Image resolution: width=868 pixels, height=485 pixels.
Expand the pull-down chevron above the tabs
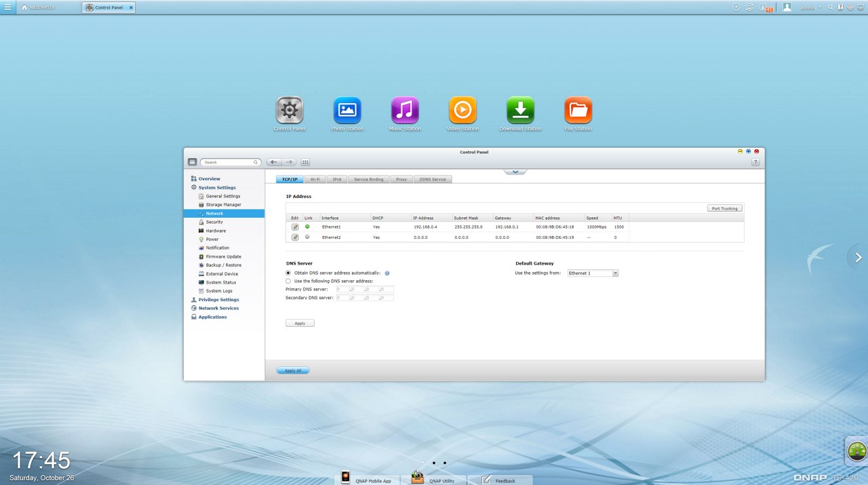515,171
